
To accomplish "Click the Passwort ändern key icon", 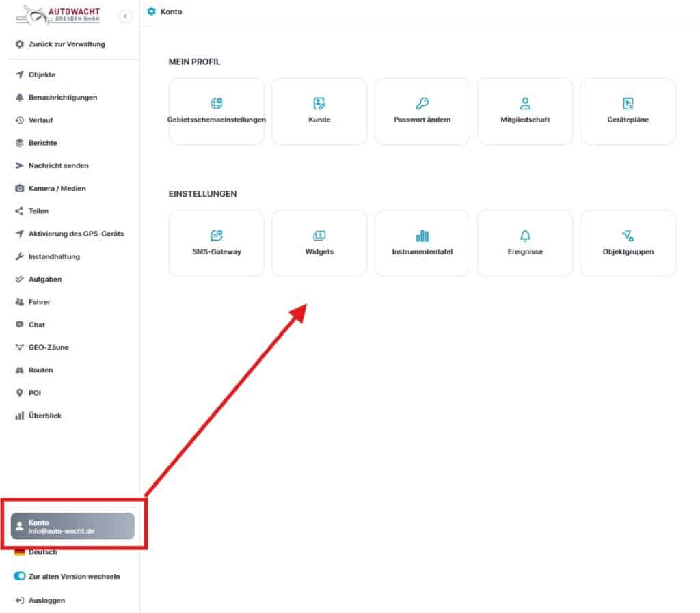I will tap(422, 104).
